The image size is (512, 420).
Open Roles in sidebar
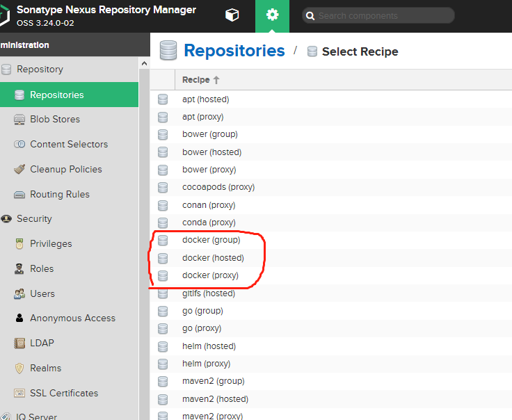(42, 268)
